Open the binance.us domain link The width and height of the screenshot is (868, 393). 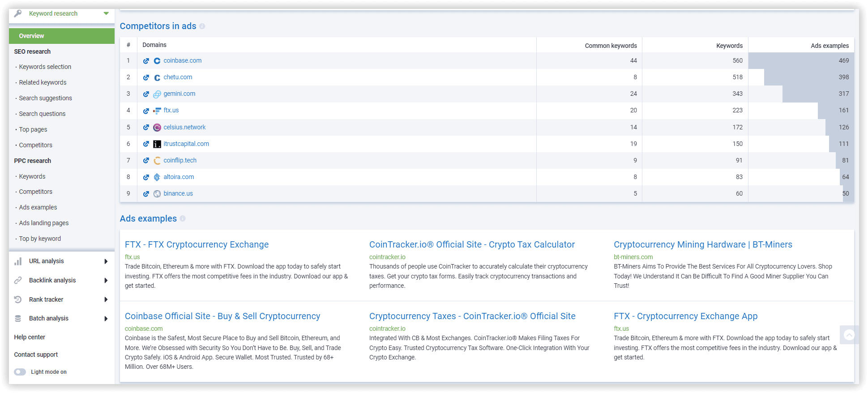pos(178,193)
